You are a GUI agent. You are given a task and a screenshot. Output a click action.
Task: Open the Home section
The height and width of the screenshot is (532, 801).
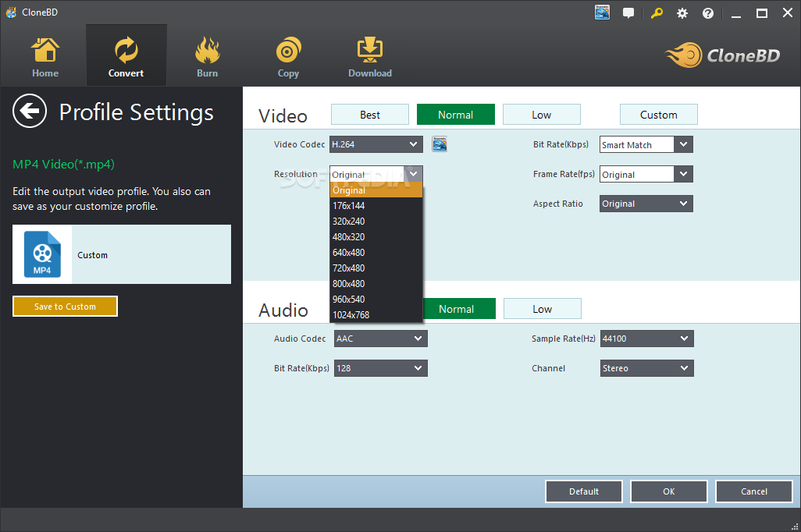[45, 57]
